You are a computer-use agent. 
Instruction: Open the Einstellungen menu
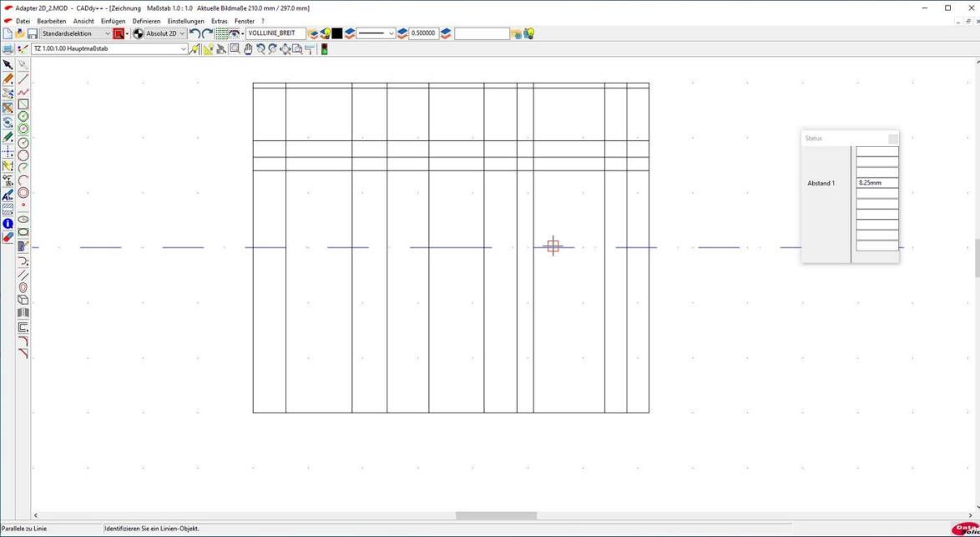[185, 21]
